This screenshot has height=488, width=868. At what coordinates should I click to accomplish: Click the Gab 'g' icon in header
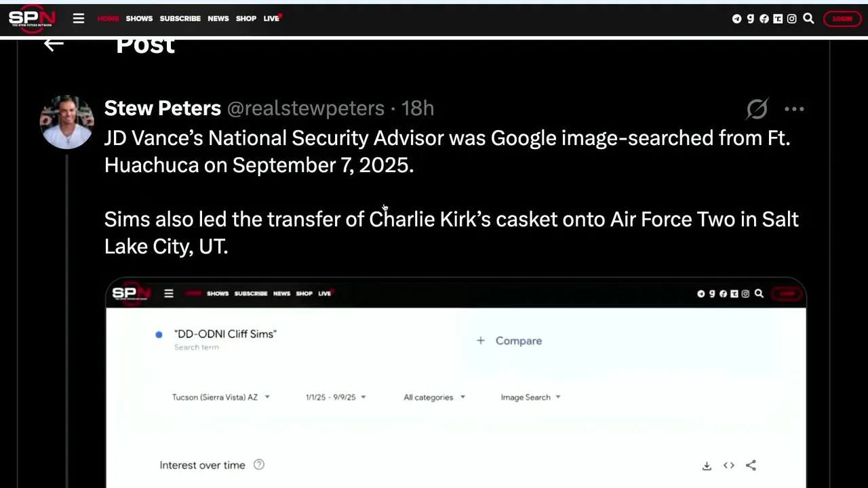(751, 19)
